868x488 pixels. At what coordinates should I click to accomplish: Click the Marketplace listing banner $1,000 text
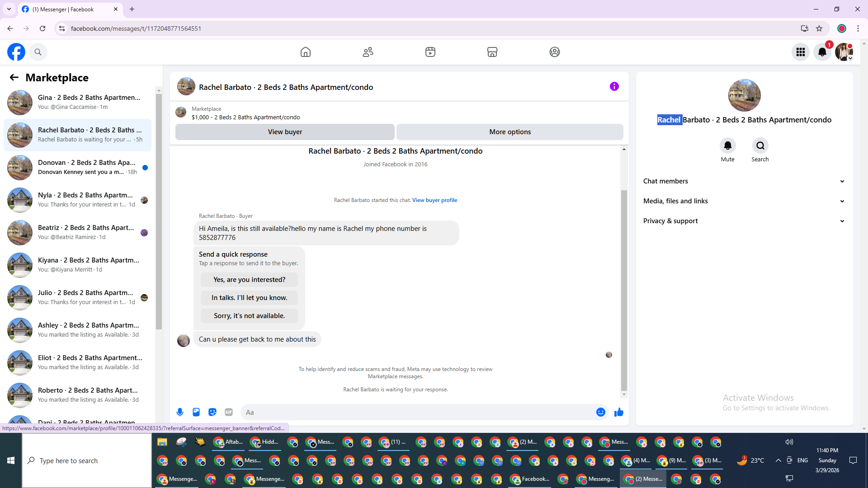[245, 117]
